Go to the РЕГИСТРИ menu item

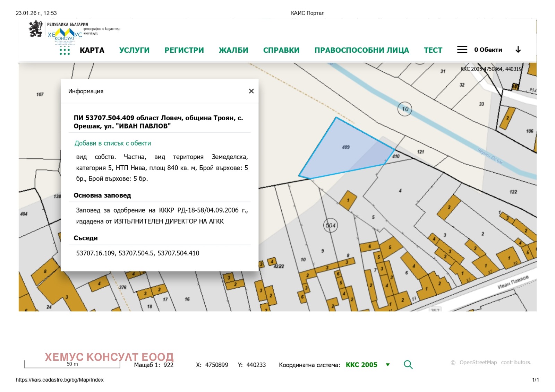tap(184, 50)
